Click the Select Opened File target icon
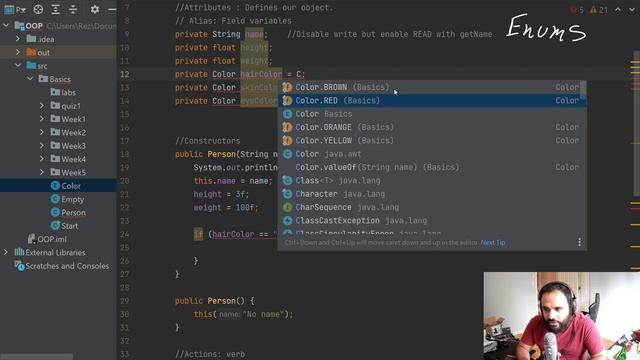640x360 pixels. pos(38,9)
